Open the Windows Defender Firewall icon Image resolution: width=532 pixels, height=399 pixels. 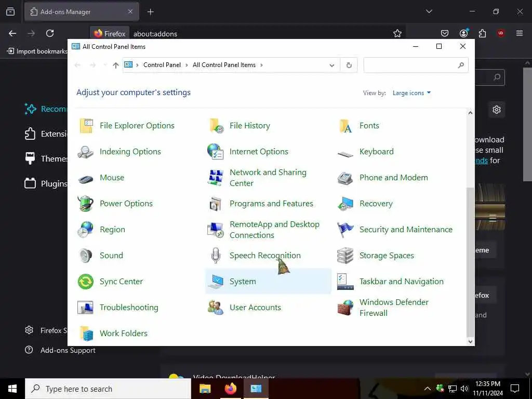345,308
